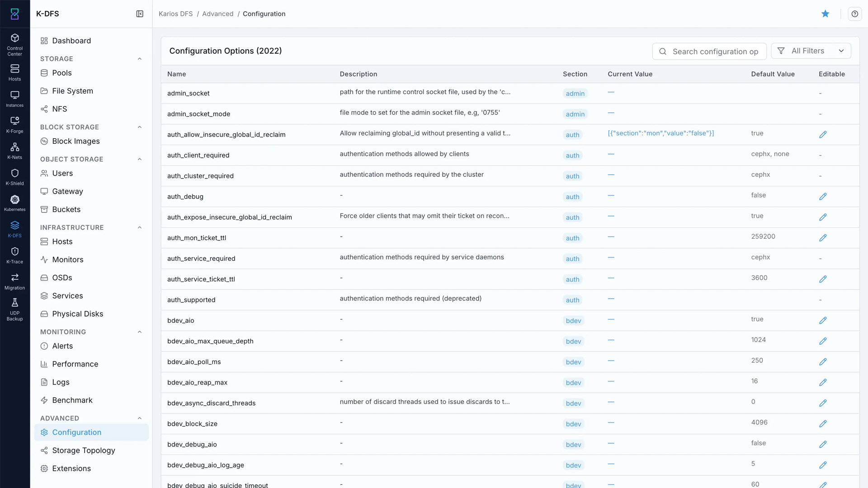
Task: Open Services in the sidebar
Action: [91, 296]
